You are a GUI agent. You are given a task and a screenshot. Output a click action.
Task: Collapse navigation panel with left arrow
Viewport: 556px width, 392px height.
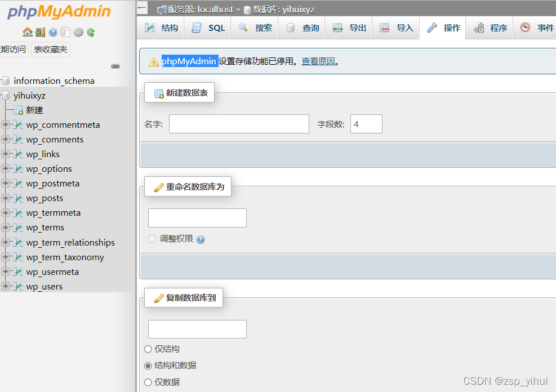point(142,7)
